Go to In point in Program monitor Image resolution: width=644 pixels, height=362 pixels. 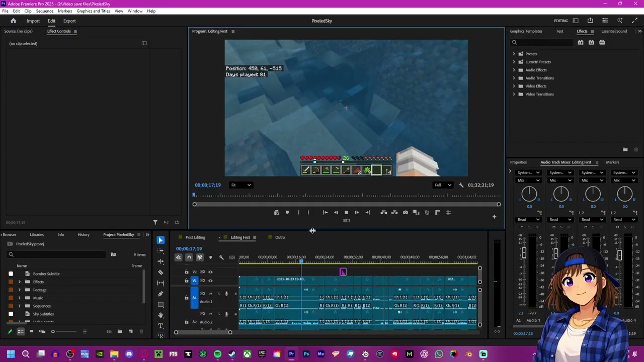tap(325, 213)
